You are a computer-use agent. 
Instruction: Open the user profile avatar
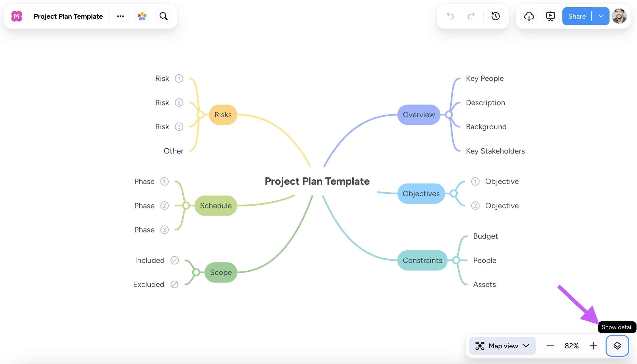(x=619, y=16)
